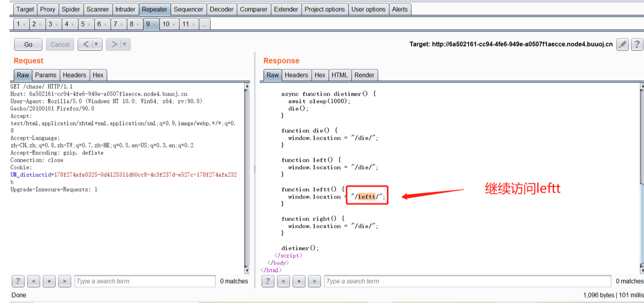Open the request search help icon
The width and height of the screenshot is (644, 303).
coord(18,281)
